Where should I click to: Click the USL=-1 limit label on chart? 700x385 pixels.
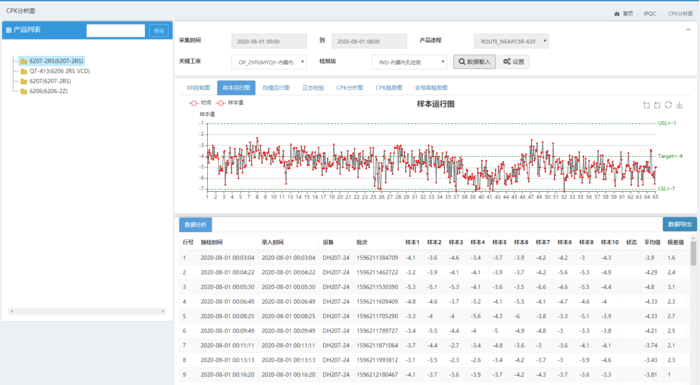point(667,123)
